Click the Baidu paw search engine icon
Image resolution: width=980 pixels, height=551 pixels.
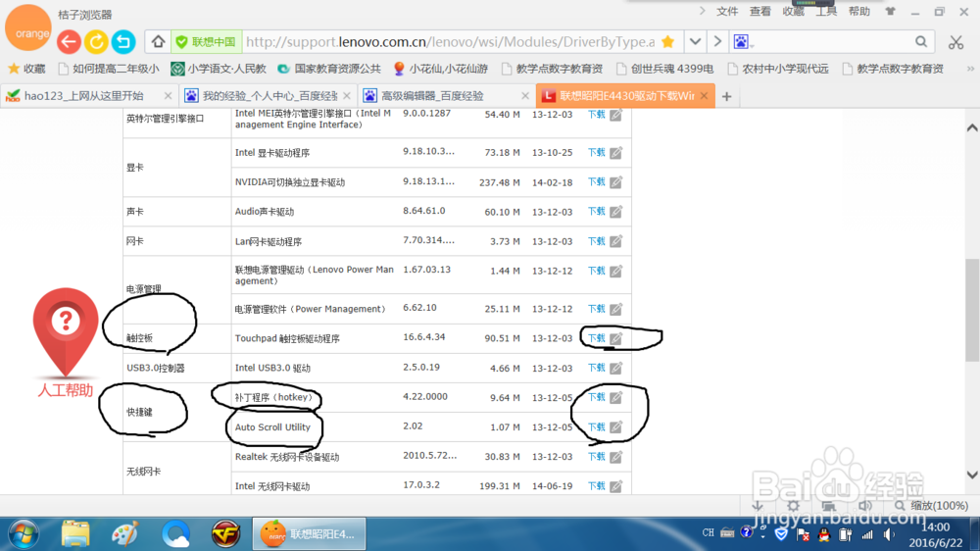click(741, 42)
